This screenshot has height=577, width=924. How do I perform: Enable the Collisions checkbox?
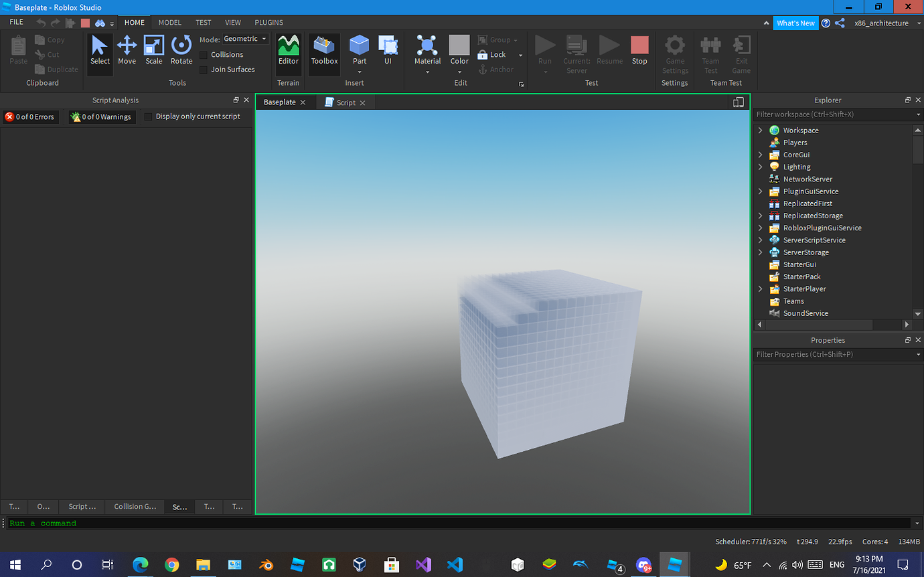(204, 54)
